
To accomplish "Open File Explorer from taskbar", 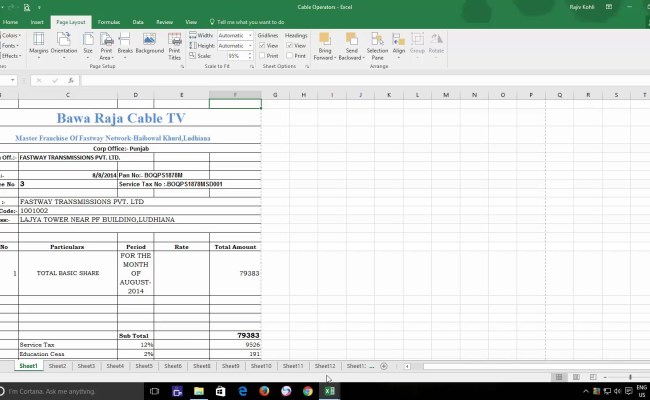I will point(199,391).
